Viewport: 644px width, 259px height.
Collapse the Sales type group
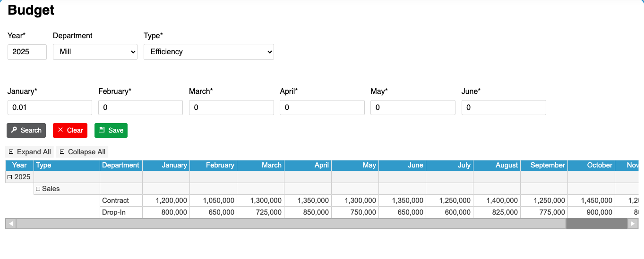[x=38, y=189]
